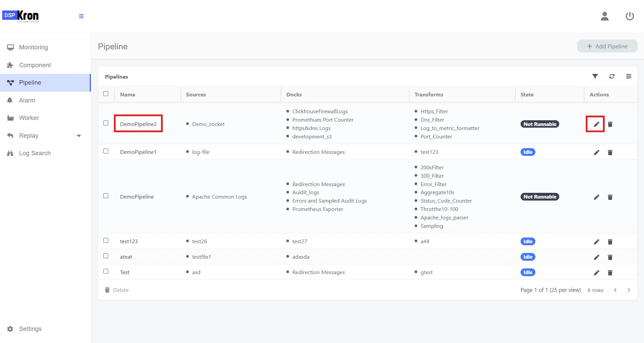Edit ateat pipeline pencil icon
The image size is (644, 343).
tap(596, 257)
